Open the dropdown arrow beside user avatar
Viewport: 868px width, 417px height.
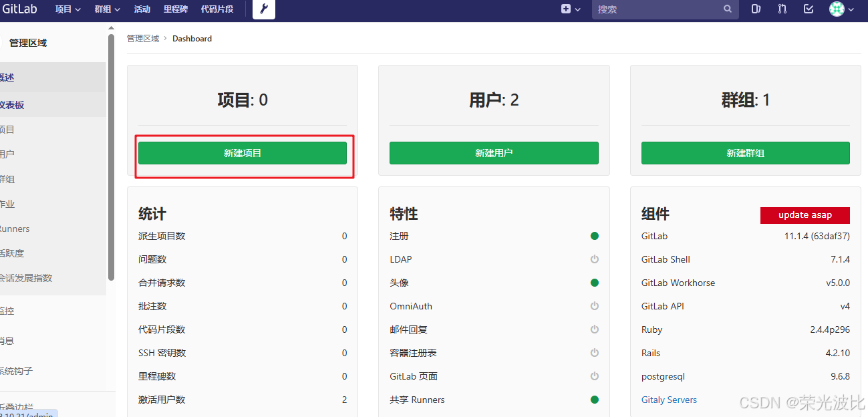(851, 9)
